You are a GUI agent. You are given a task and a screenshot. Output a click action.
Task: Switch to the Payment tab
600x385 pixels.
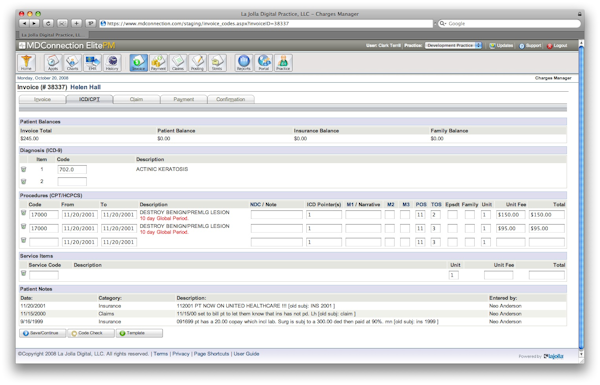point(184,100)
